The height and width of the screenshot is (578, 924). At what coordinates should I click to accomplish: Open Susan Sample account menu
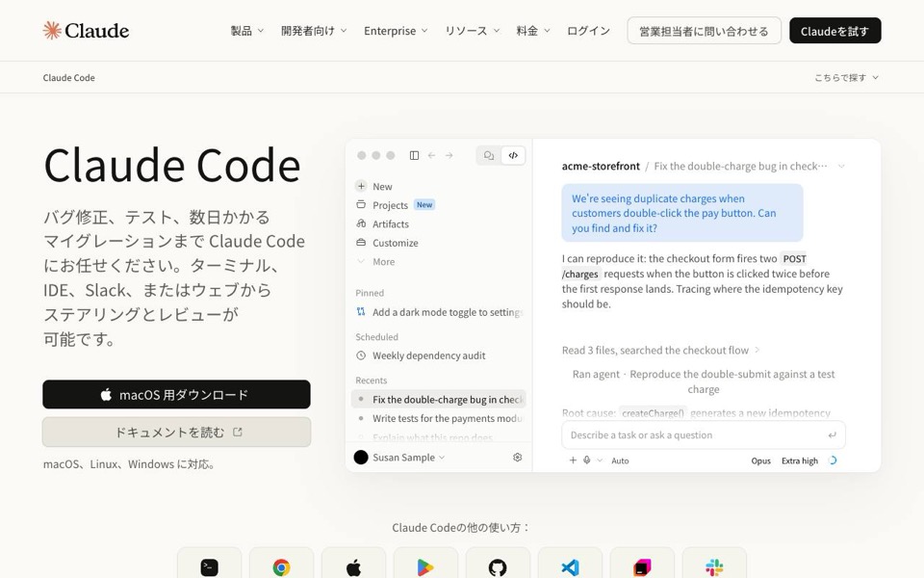tap(408, 457)
